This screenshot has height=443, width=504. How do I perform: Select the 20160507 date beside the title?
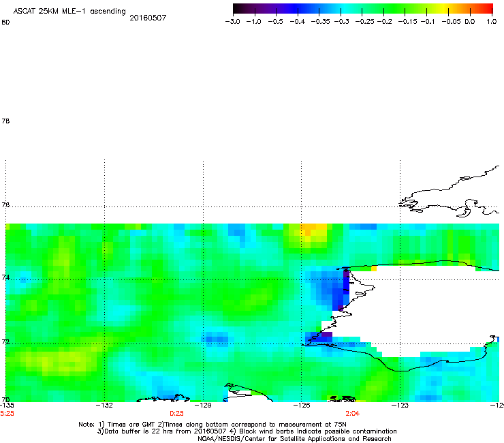tap(148, 18)
